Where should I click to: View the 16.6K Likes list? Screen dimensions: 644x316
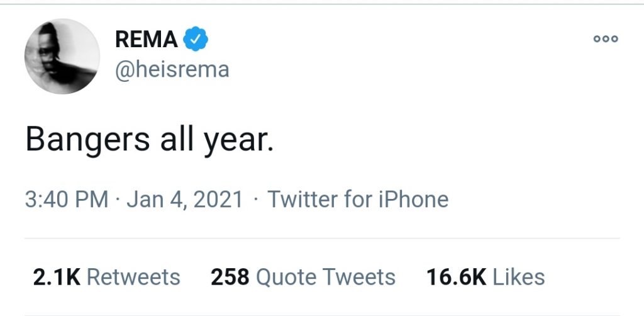pyautogui.click(x=486, y=276)
